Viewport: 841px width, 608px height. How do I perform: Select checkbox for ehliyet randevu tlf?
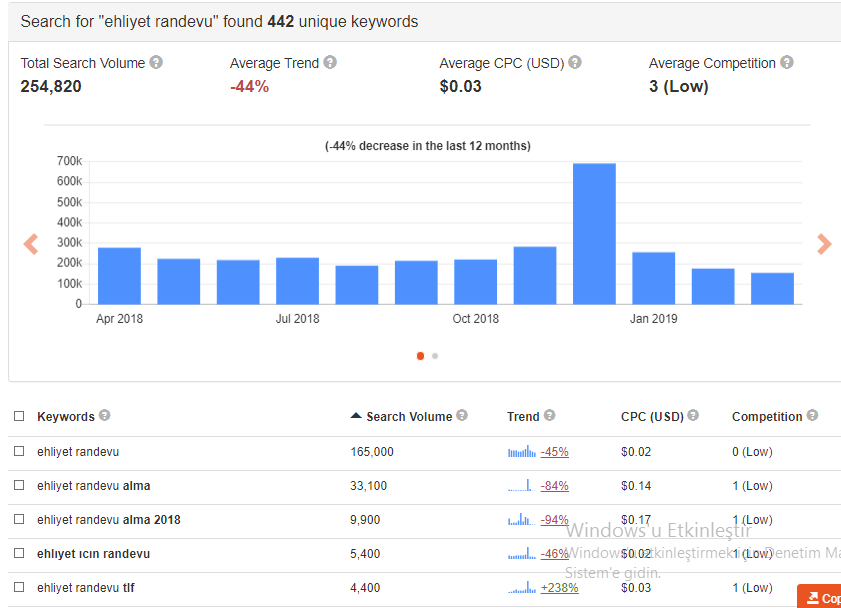point(19,587)
